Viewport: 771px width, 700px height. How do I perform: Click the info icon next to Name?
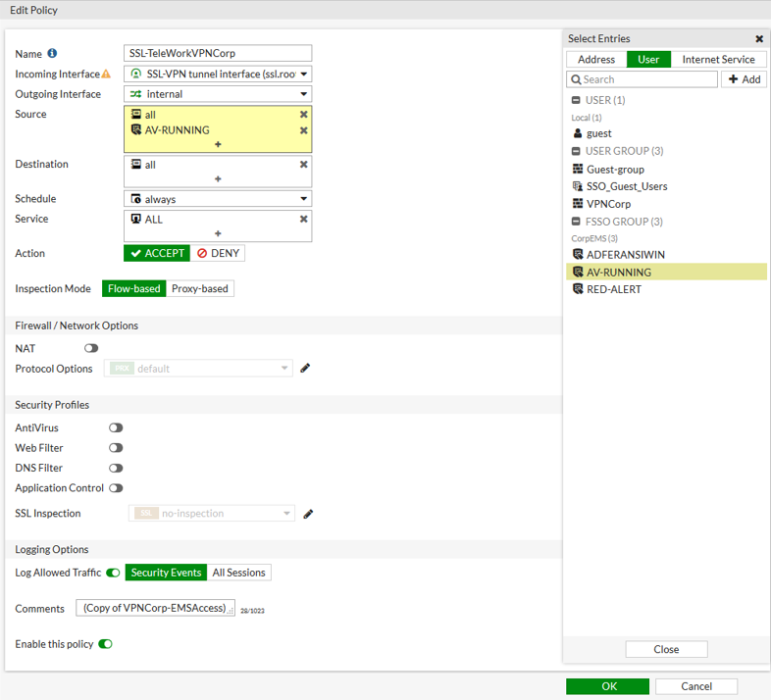[52, 53]
